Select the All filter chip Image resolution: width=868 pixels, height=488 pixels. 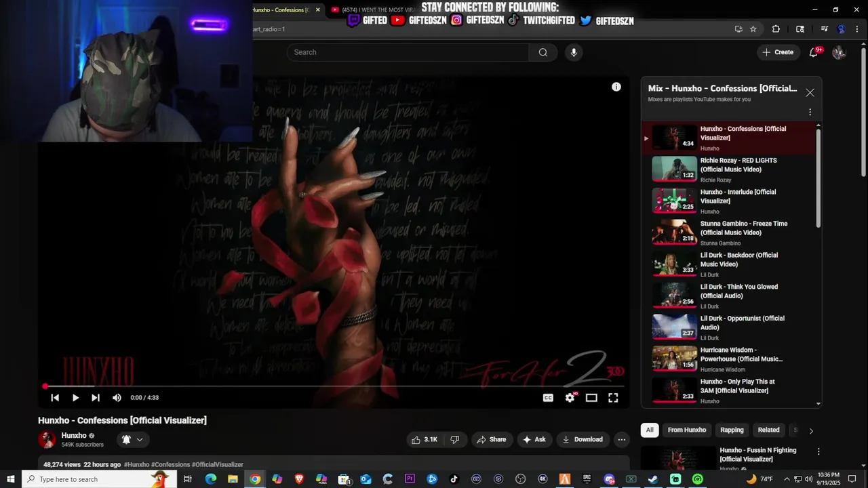tap(650, 430)
